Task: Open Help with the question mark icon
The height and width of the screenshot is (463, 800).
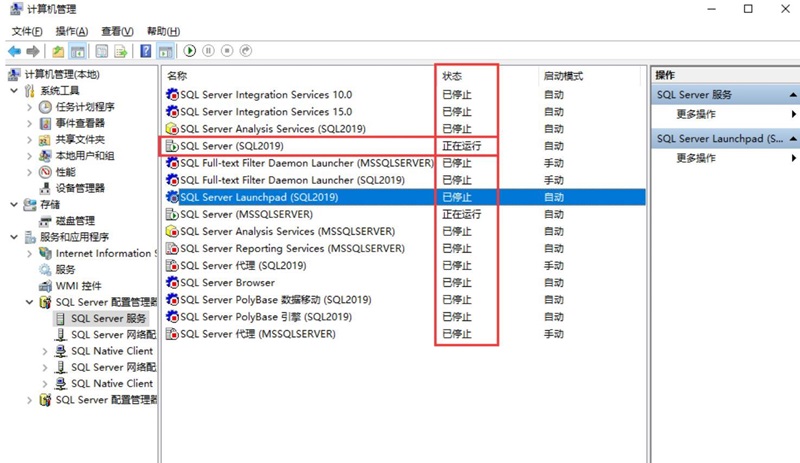Action: (x=146, y=51)
